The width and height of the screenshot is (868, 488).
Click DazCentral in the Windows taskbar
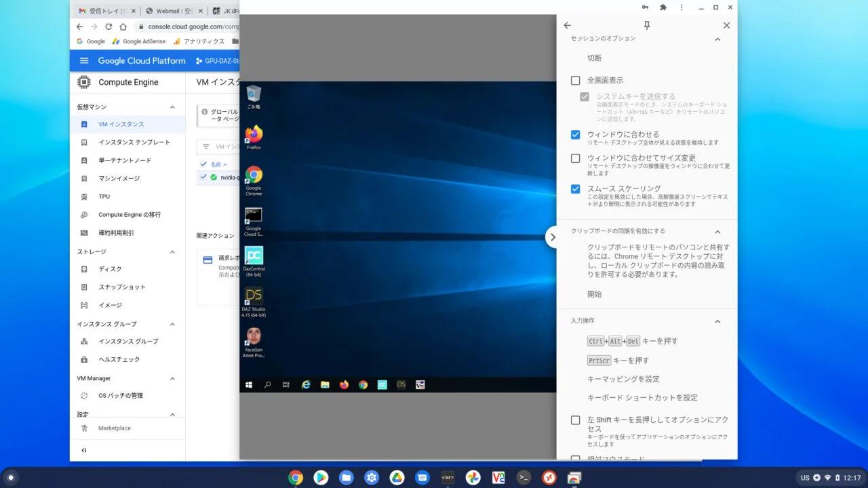(382, 384)
